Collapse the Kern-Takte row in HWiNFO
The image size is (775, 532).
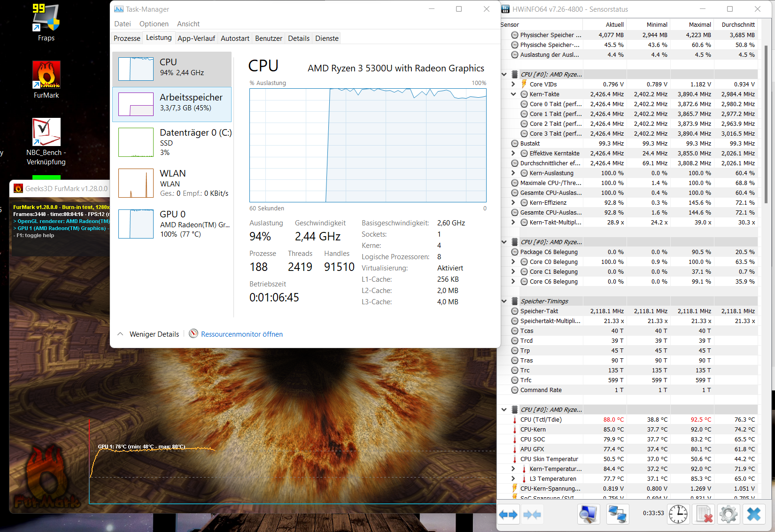point(513,94)
